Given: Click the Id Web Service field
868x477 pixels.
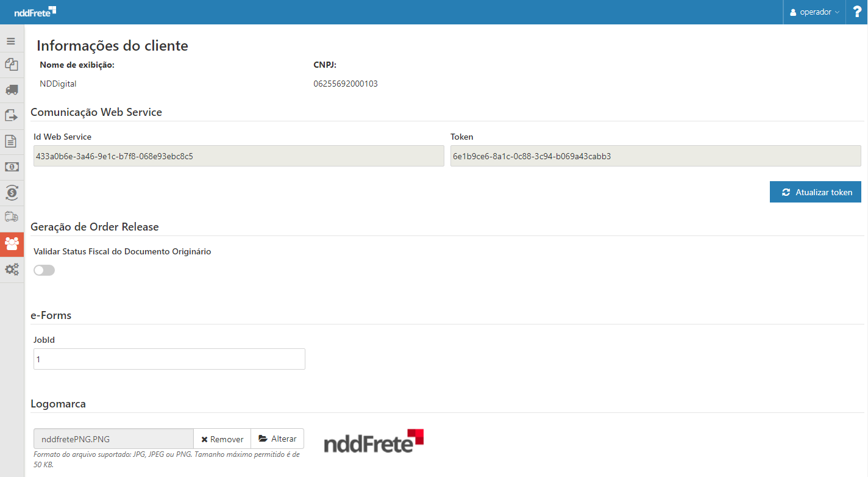Looking at the screenshot, I should (x=239, y=156).
